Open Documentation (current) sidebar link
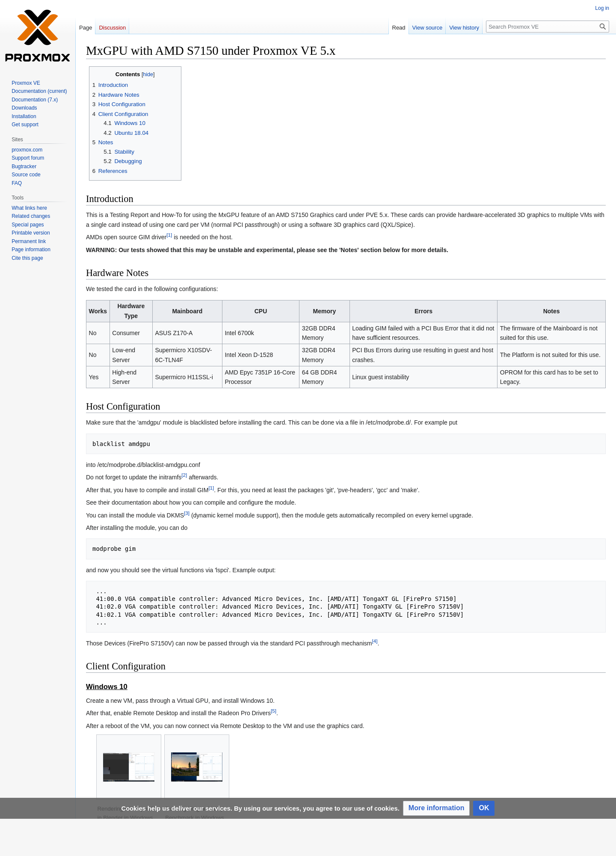The width and height of the screenshot is (616, 856). (x=39, y=91)
